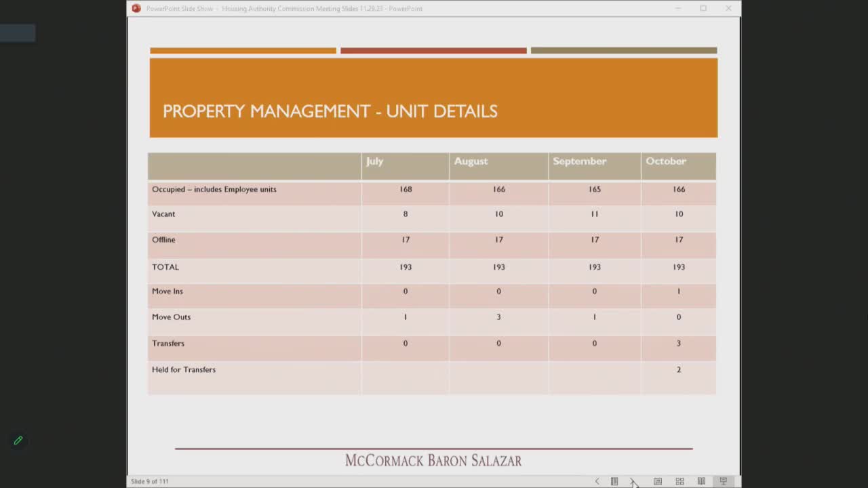Viewport: 868px width, 488px height.
Task: Select the "Transfers" row label
Action: click(168, 343)
